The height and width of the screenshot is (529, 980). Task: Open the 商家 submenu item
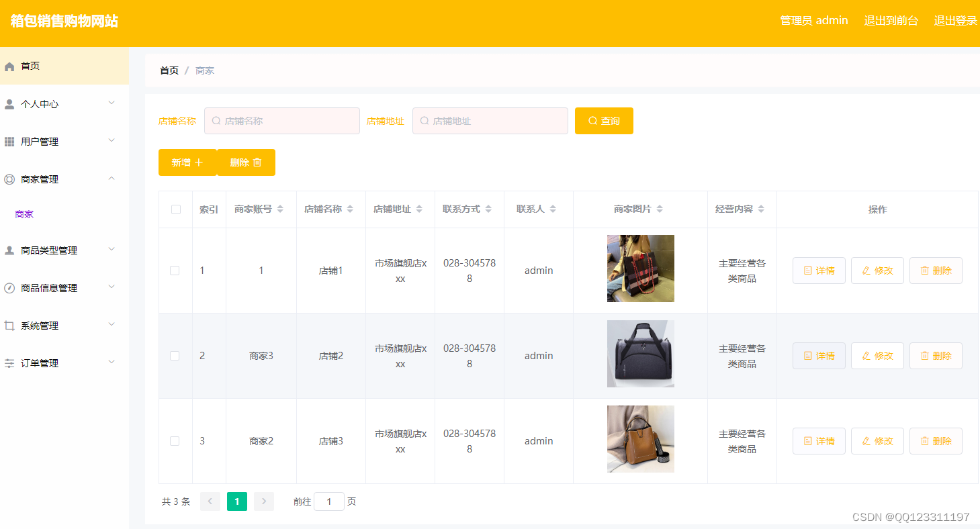point(24,215)
